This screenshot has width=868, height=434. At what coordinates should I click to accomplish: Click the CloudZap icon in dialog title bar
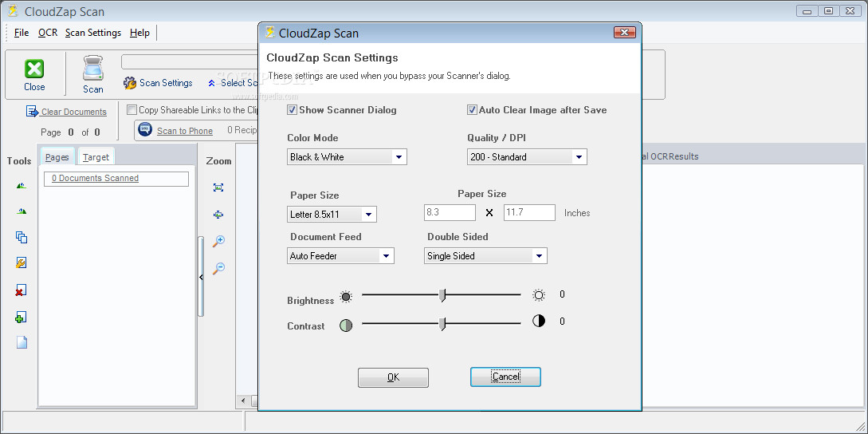click(x=270, y=32)
